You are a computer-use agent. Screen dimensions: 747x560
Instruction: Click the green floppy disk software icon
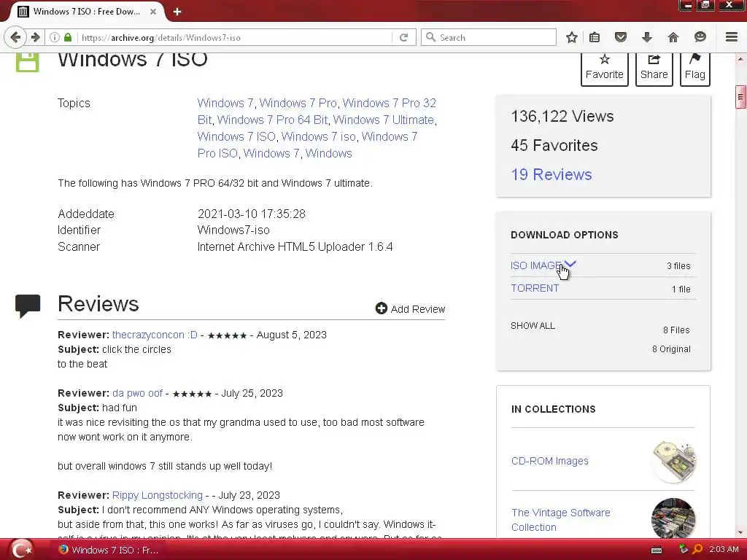coord(27,62)
